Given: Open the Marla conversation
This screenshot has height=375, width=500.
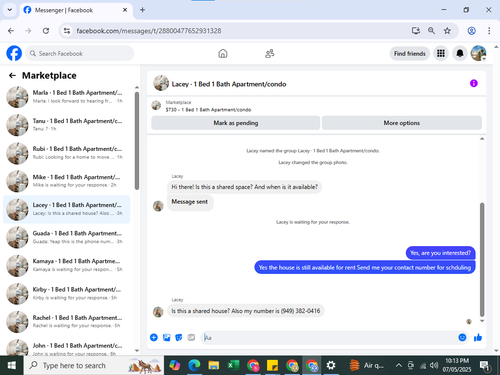Looking at the screenshot, I should 67,97.
